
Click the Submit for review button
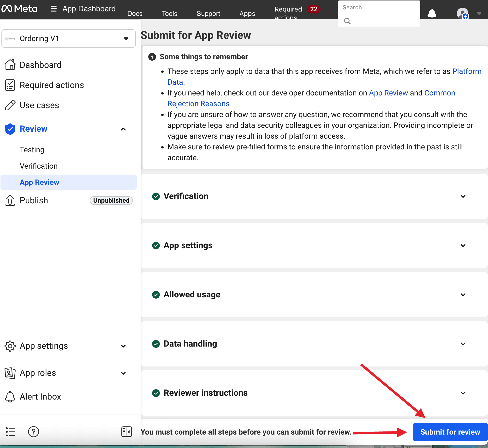pos(450,432)
